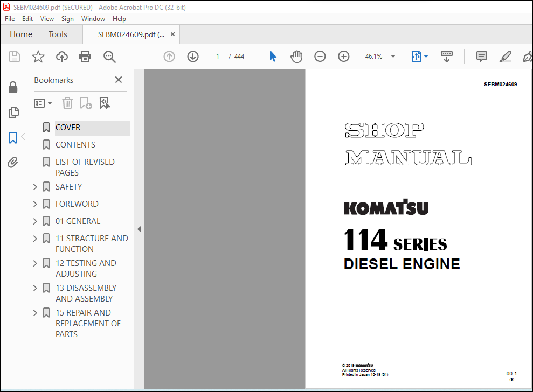533x392 pixels.
Task: Bookmark file with star icon
Action: tap(38, 57)
